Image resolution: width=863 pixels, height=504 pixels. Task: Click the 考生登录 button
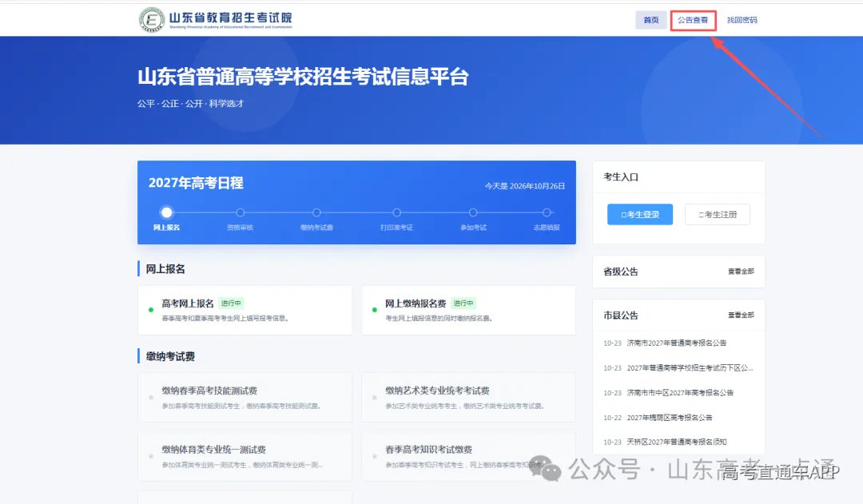pyautogui.click(x=640, y=215)
